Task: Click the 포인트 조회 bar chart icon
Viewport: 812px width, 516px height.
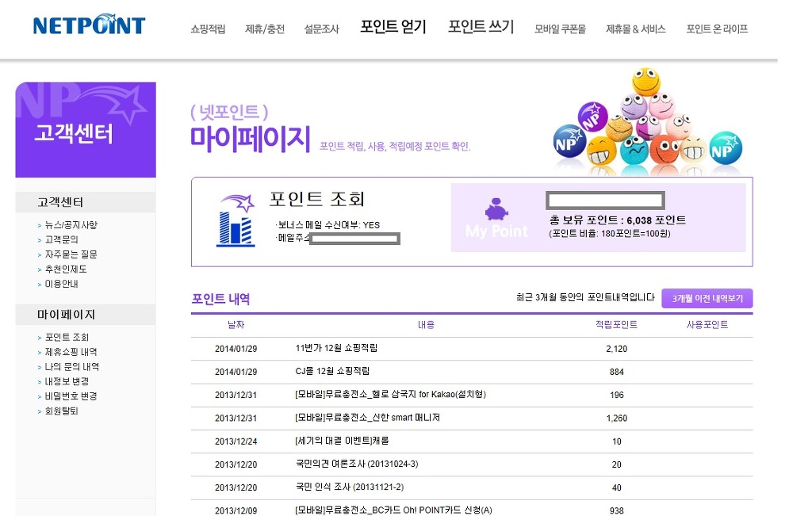Action: pos(236,221)
